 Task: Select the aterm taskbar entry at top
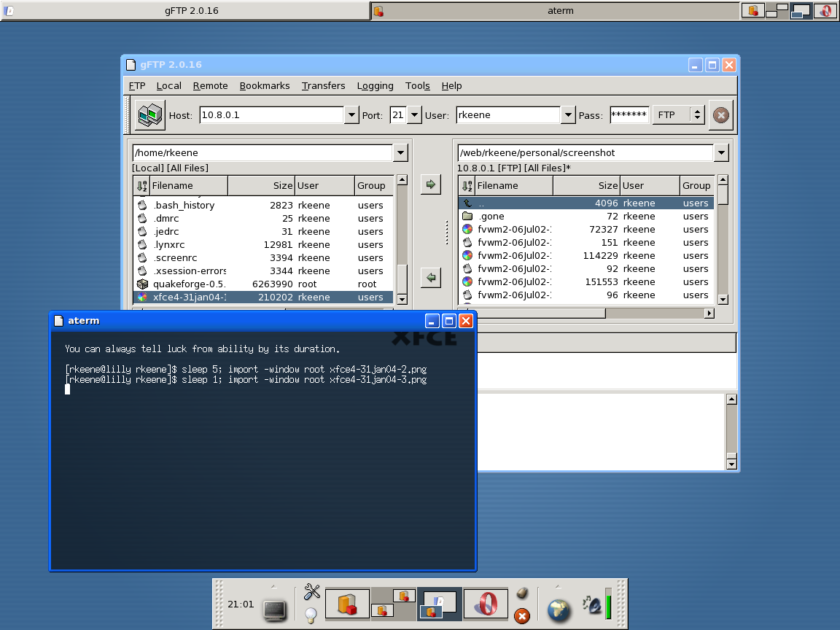(x=555, y=11)
